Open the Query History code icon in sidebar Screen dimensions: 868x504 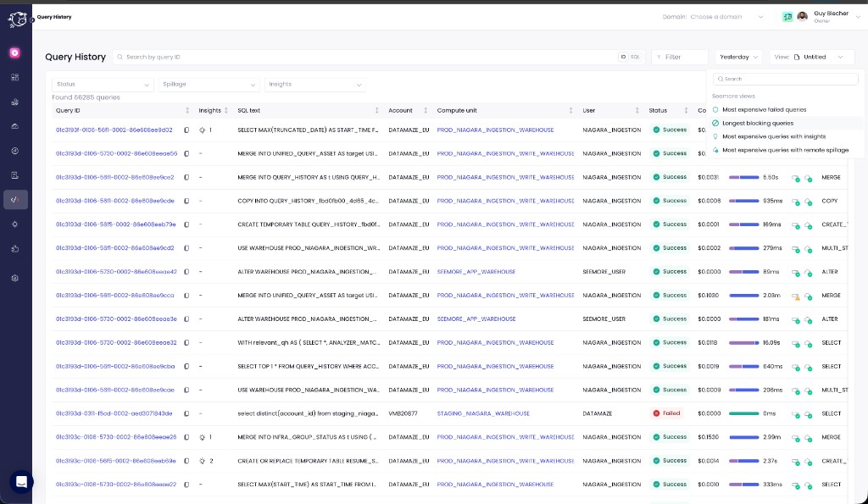(x=14, y=200)
